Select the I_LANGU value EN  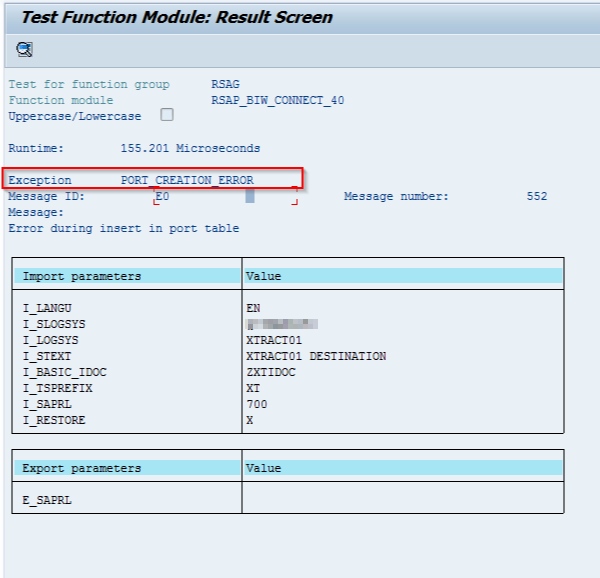pyautogui.click(x=253, y=308)
